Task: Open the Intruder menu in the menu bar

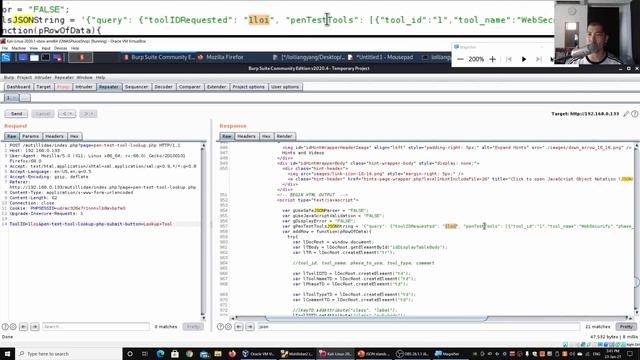Action: [x=43, y=77]
